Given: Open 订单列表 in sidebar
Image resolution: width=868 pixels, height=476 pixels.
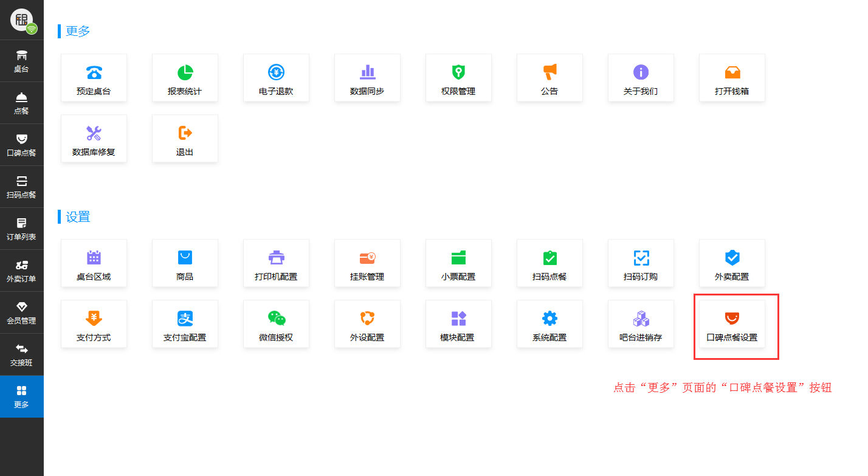Looking at the screenshot, I should click(x=21, y=229).
